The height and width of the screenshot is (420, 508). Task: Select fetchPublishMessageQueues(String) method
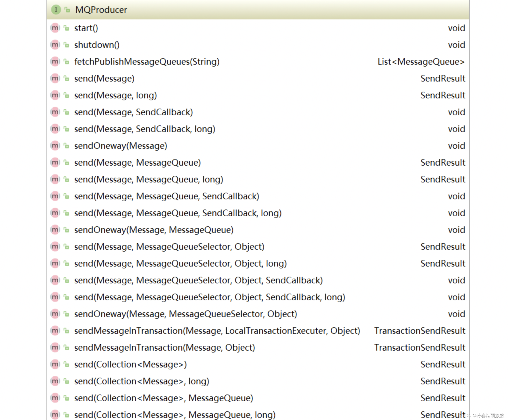coord(147,62)
